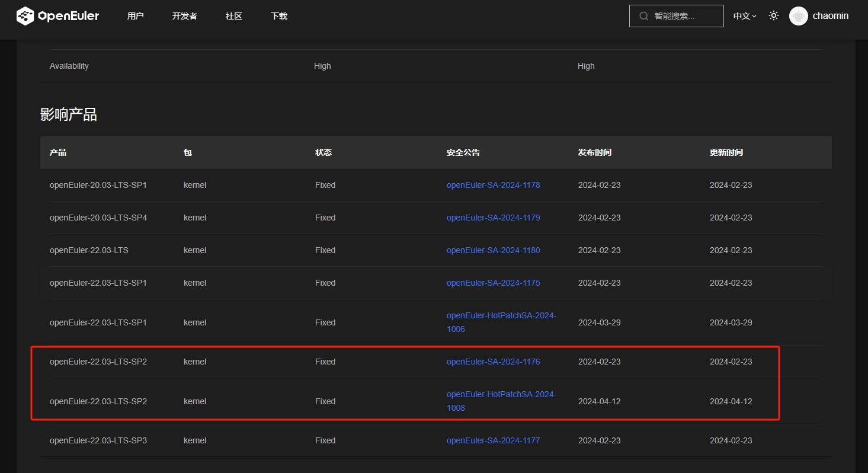Open the 中文 language dropdown
868x473 pixels.
coord(744,16)
